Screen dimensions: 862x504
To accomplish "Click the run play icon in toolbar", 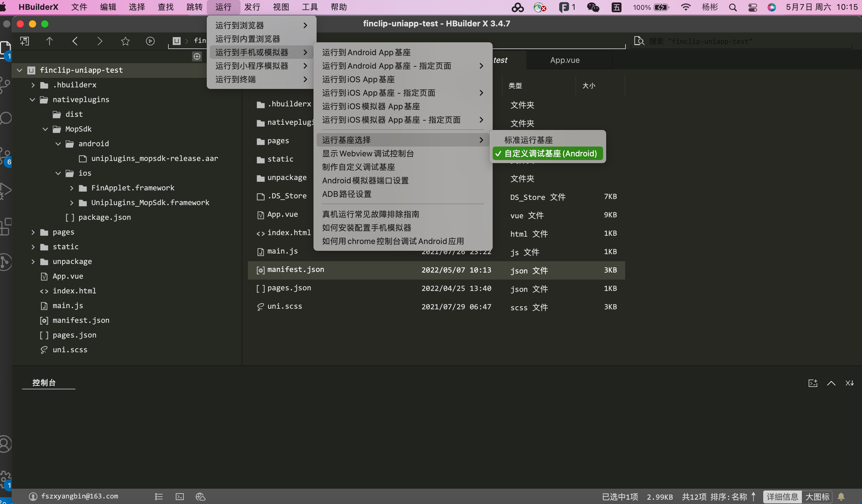I will point(150,41).
